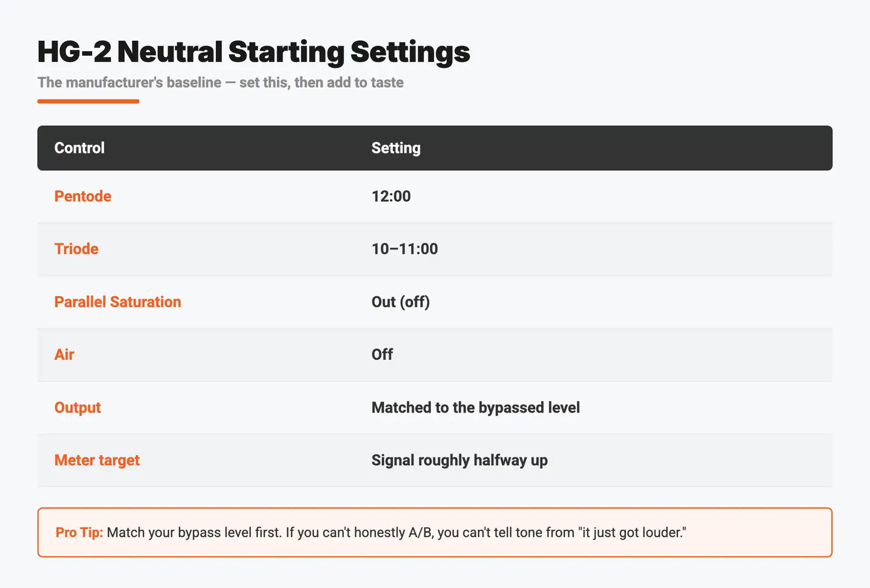Screen dimensions: 870x588
Task: Click the Pro Tip message about bypass level
Action: (x=396, y=533)
